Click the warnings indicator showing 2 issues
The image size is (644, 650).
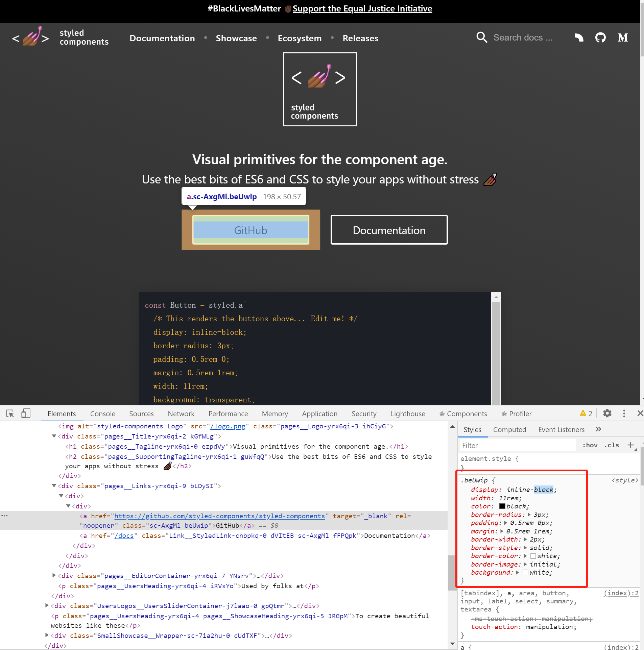(586, 413)
